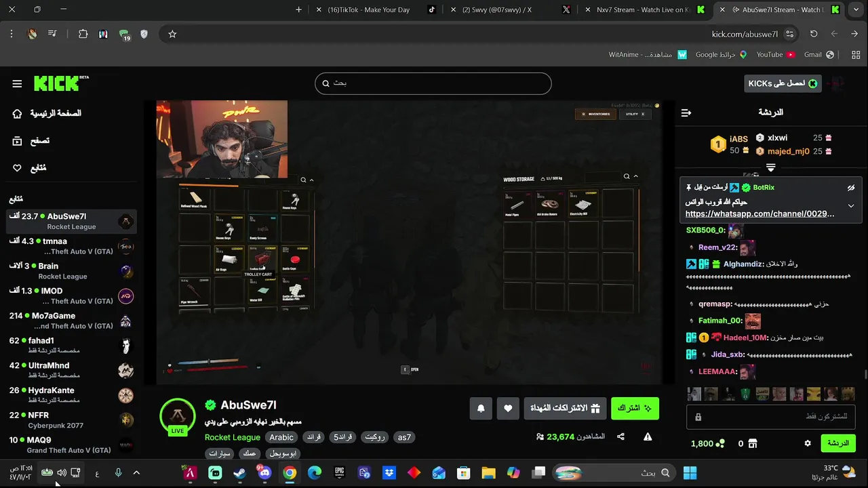Screen dimensions: 868x488
Task: Click the taskbar volume icon
Action: point(62,472)
